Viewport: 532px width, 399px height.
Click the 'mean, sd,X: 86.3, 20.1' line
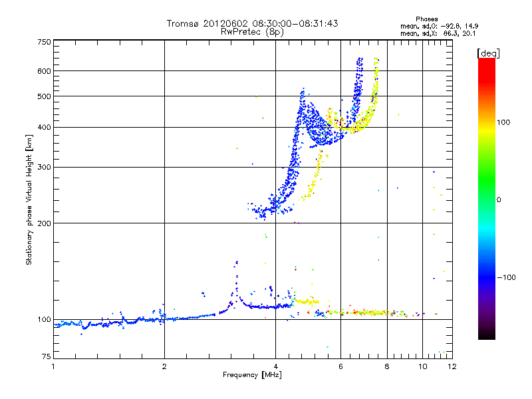click(x=438, y=34)
